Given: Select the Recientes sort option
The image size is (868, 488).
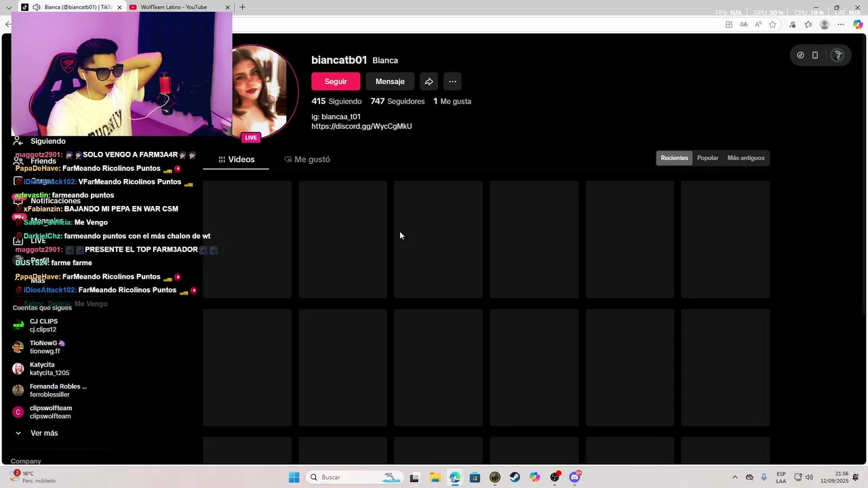Looking at the screenshot, I should (674, 158).
